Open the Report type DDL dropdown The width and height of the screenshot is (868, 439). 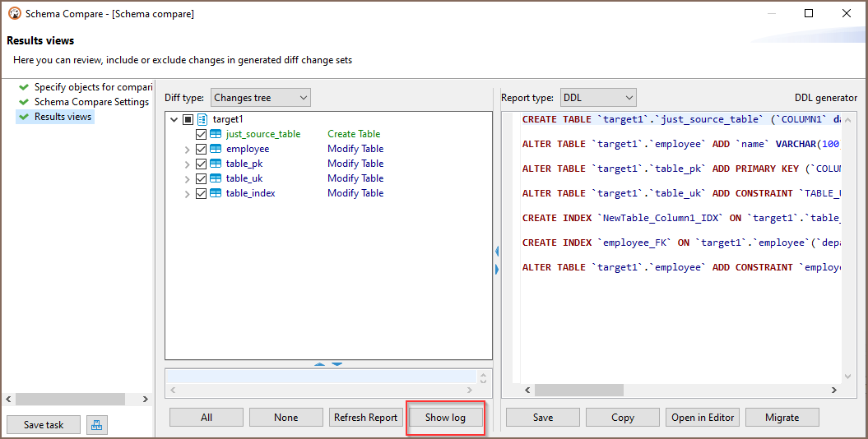598,98
